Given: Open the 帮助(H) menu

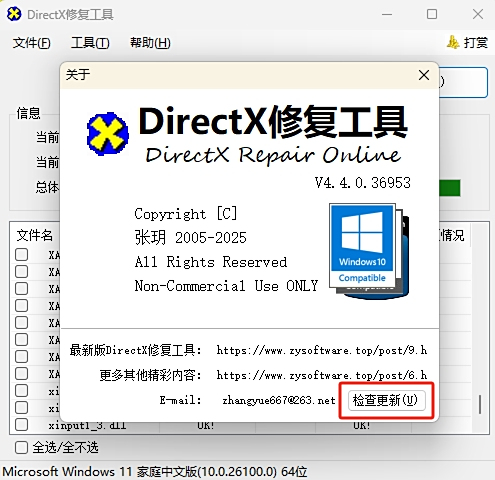Looking at the screenshot, I should [150, 43].
